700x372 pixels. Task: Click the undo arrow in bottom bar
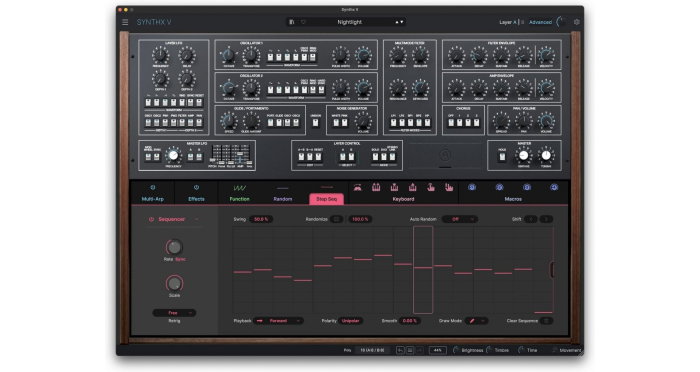click(400, 351)
